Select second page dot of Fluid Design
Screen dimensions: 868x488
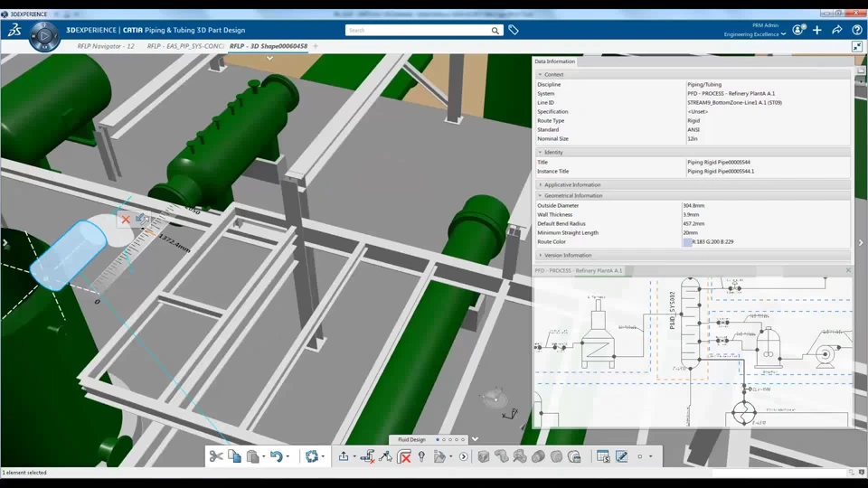(444, 439)
